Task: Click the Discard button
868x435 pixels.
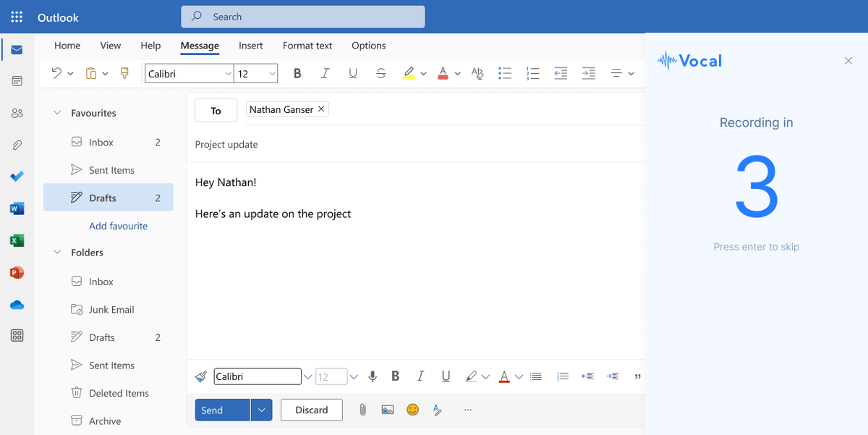Action: [311, 410]
